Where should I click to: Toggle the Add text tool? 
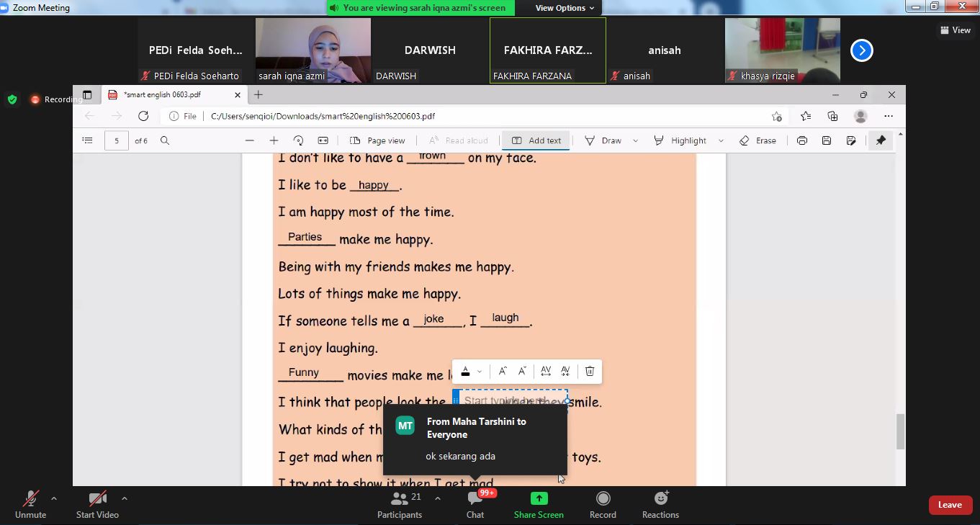(536, 140)
